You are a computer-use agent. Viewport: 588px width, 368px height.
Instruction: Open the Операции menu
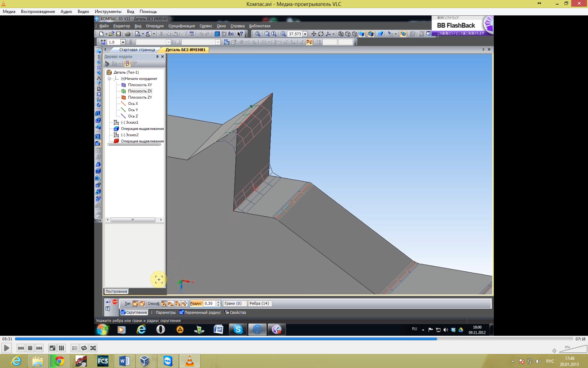[155, 26]
